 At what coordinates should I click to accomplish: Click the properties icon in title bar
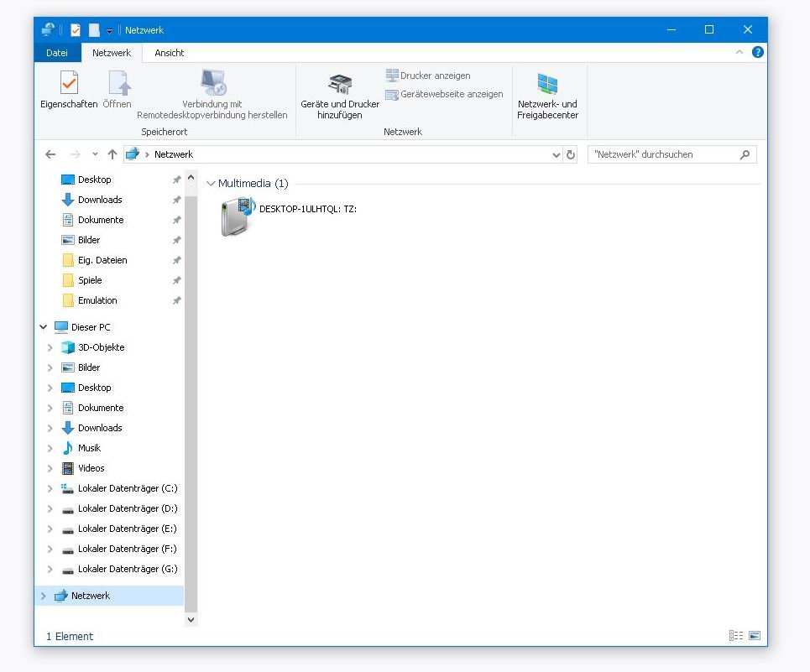pos(76,30)
